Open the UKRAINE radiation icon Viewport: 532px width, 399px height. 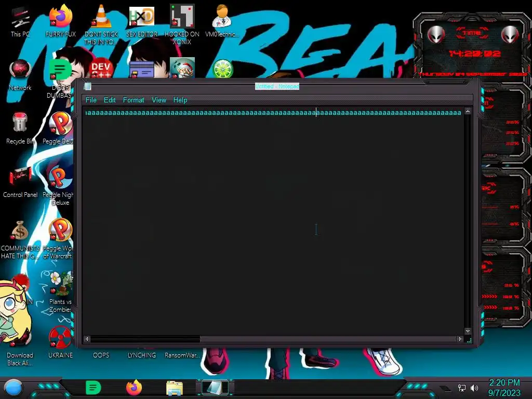[60, 342]
